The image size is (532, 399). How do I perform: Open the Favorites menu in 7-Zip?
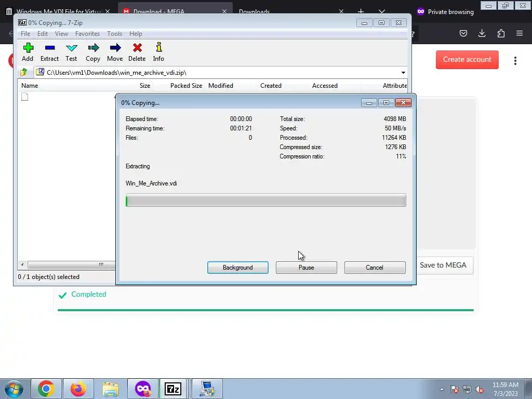pos(87,34)
